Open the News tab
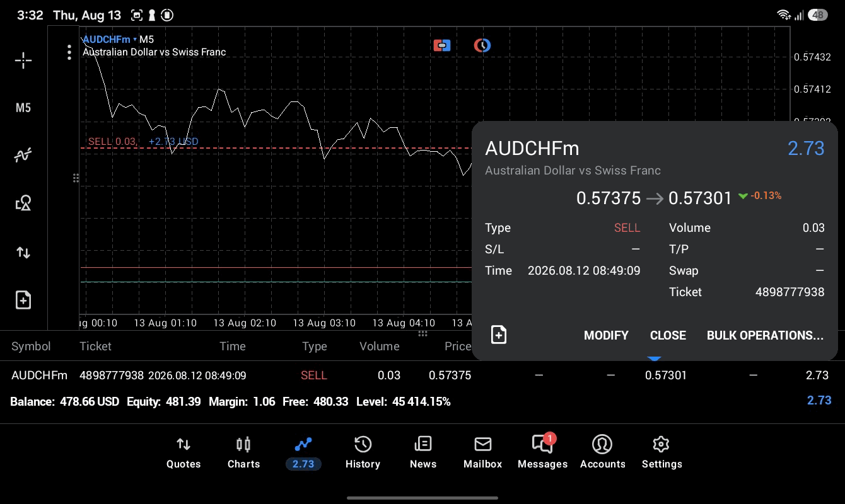 (x=423, y=453)
